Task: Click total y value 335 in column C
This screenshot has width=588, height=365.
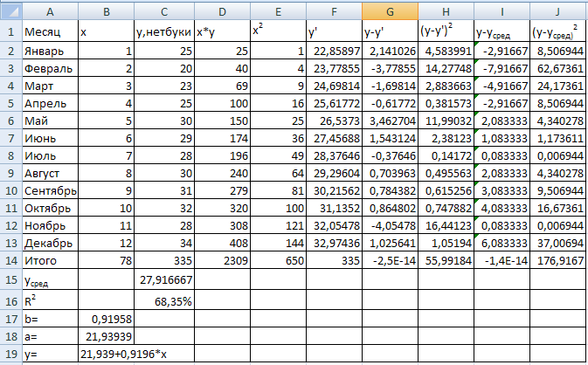Action: [164, 260]
